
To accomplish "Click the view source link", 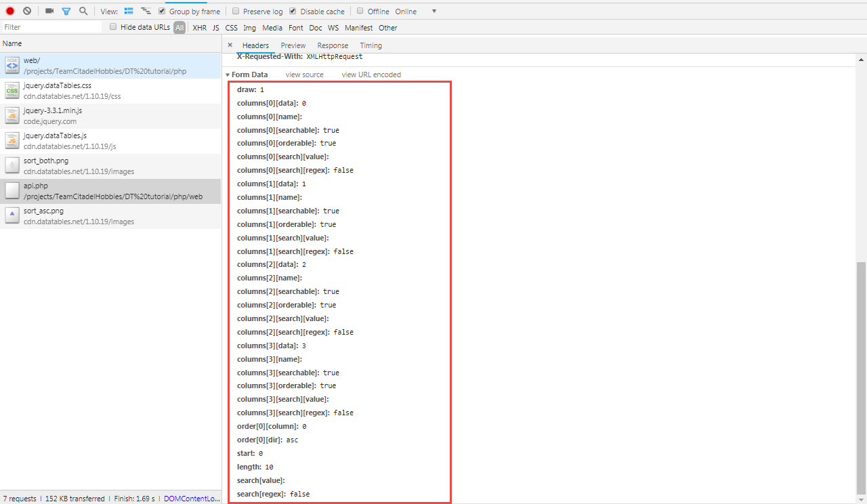I will point(305,75).
